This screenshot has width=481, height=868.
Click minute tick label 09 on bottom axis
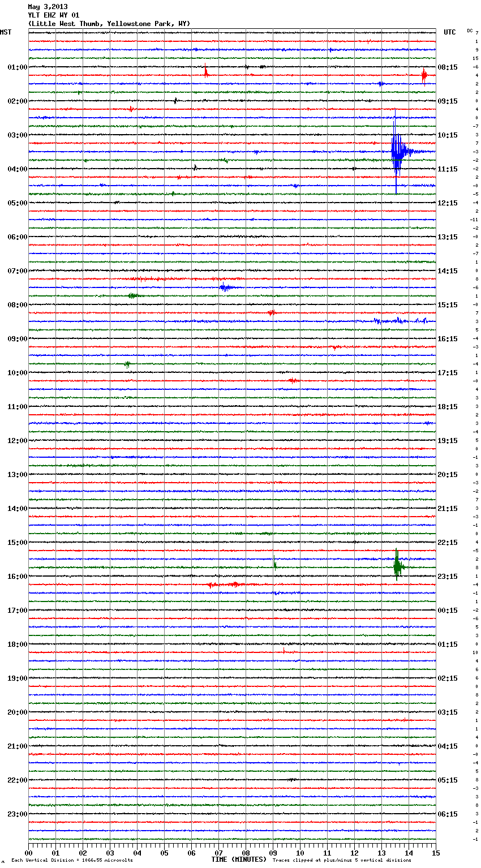[273, 853]
